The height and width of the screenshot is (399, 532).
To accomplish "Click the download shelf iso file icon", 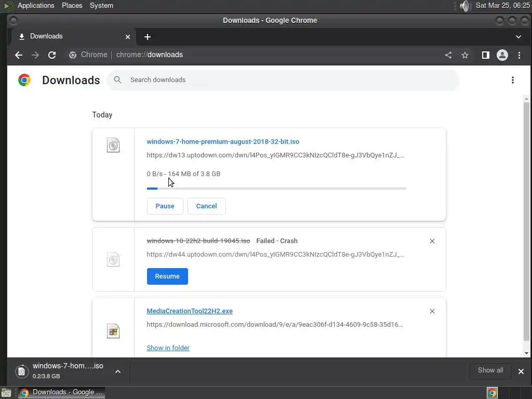I will 22,371.
